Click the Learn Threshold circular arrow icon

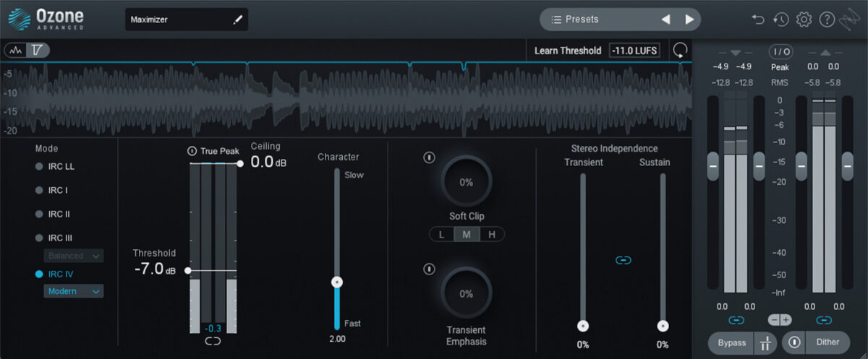(680, 51)
